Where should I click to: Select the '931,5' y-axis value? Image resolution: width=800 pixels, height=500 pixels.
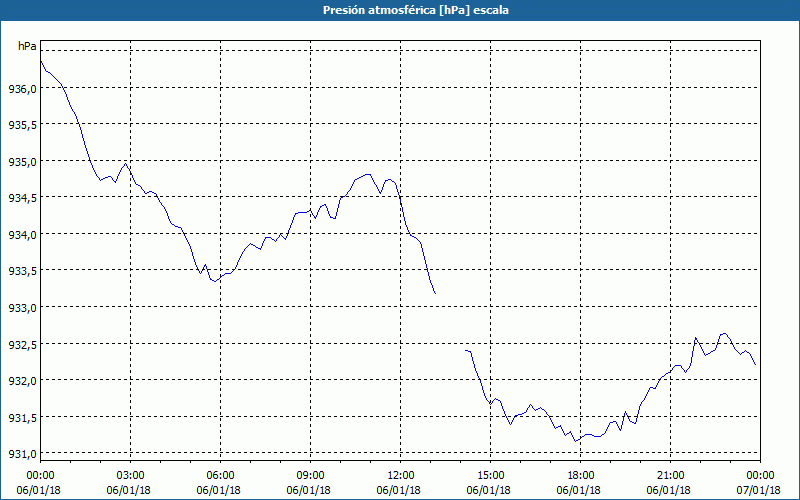coord(22,417)
